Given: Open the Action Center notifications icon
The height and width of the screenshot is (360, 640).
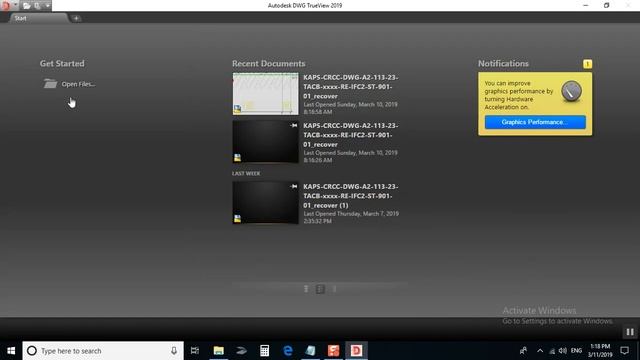Looking at the screenshot, I should point(624,351).
